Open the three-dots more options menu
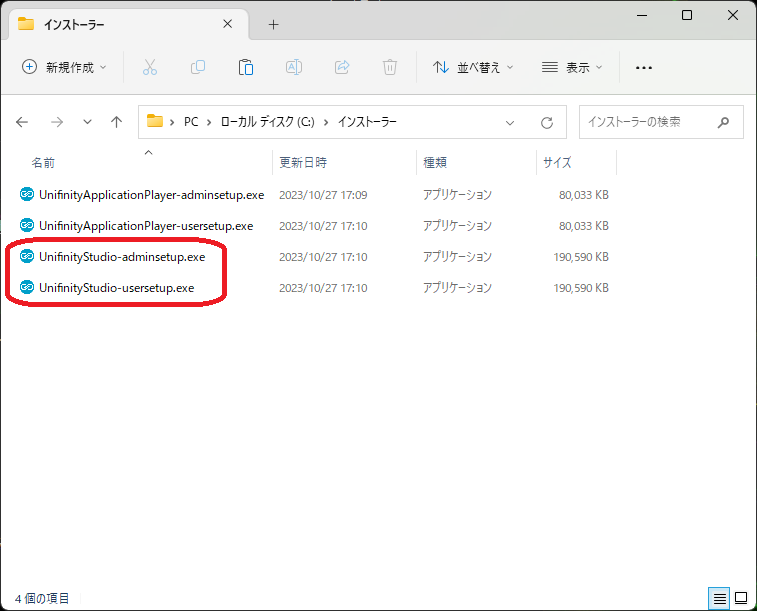The width and height of the screenshot is (757, 611). (644, 67)
